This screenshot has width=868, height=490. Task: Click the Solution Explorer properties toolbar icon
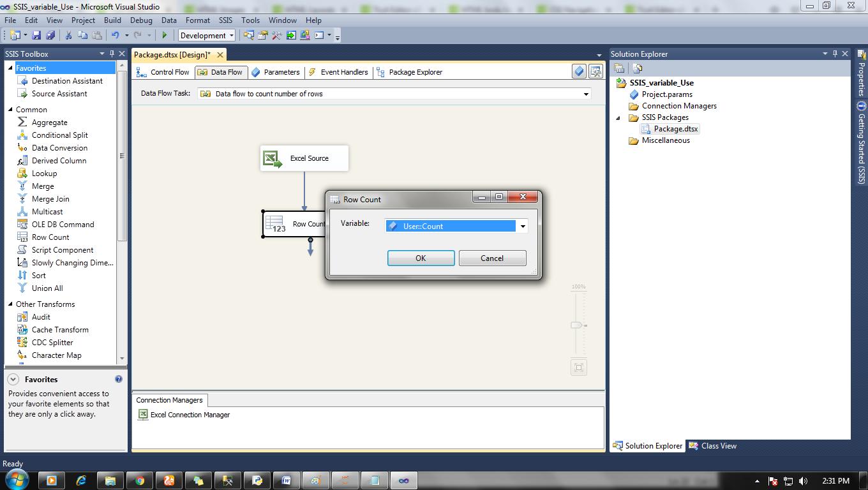point(619,68)
